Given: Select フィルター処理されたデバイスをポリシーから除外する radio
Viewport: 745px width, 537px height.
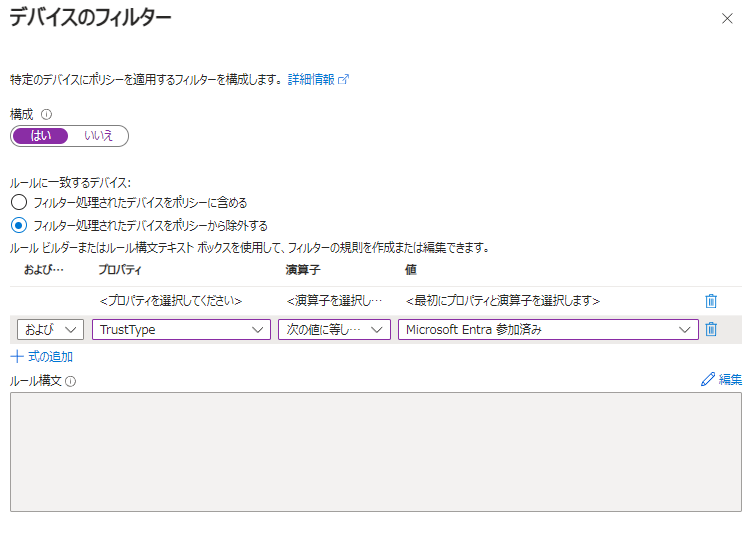Looking at the screenshot, I should [x=19, y=225].
